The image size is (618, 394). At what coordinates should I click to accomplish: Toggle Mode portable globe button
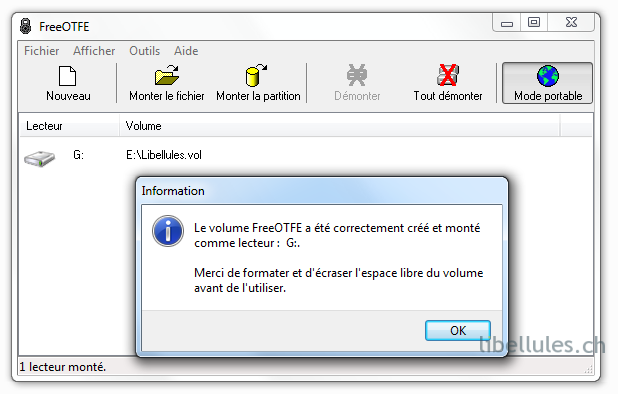pyautogui.click(x=547, y=83)
